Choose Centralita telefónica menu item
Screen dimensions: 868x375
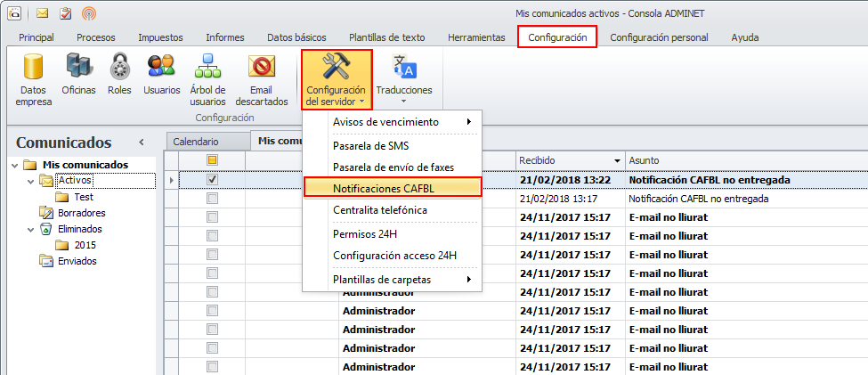[x=392, y=210]
